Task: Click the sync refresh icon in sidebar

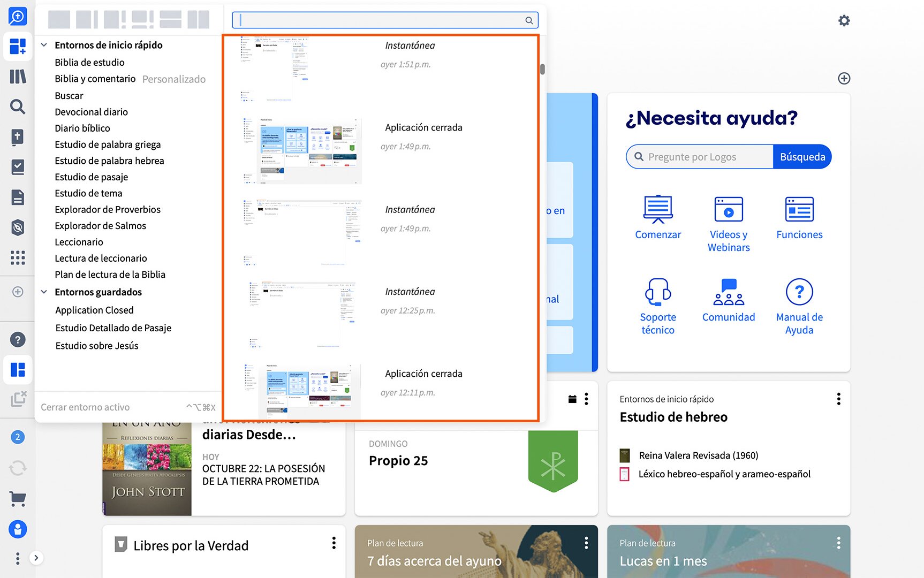Action: [18, 468]
